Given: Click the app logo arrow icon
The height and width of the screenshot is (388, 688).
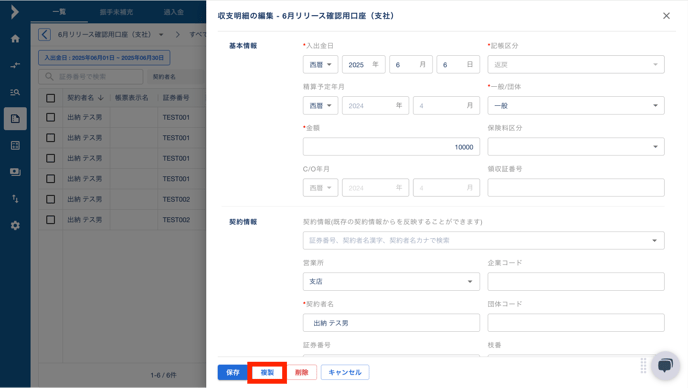Looking at the screenshot, I should [x=15, y=12].
